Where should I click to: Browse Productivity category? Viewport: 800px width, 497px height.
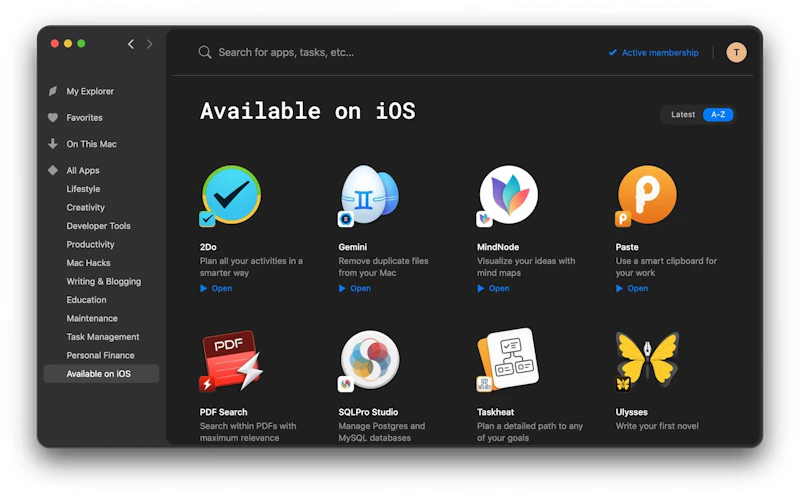pyautogui.click(x=90, y=244)
